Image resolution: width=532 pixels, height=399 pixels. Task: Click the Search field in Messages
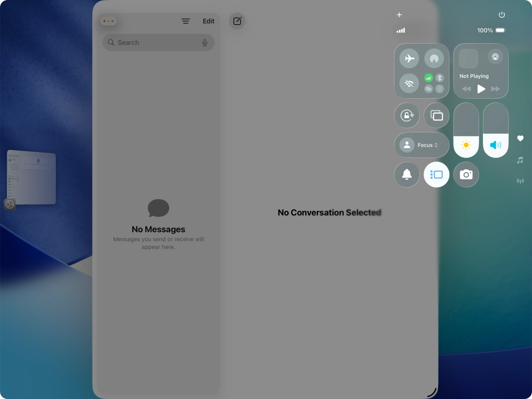click(154, 42)
